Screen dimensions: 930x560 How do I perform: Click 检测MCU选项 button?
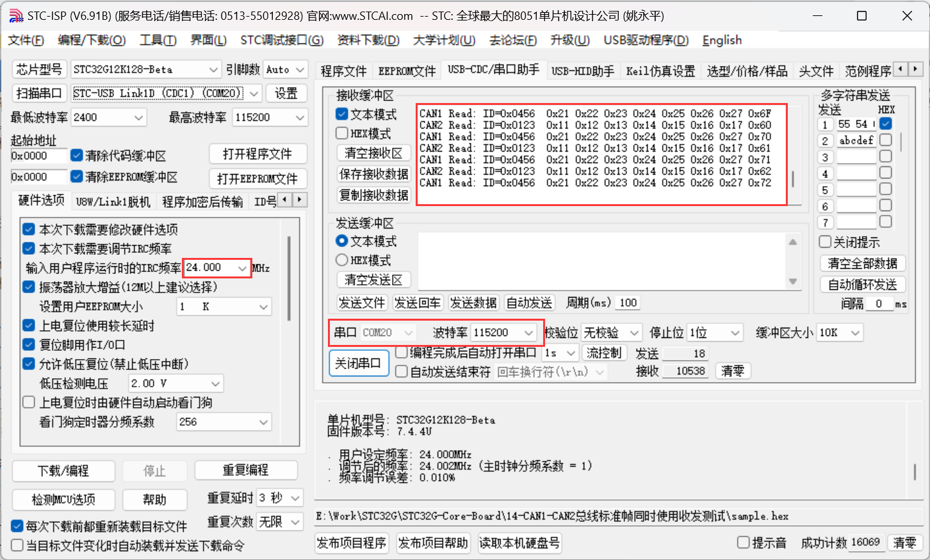[x=63, y=500]
